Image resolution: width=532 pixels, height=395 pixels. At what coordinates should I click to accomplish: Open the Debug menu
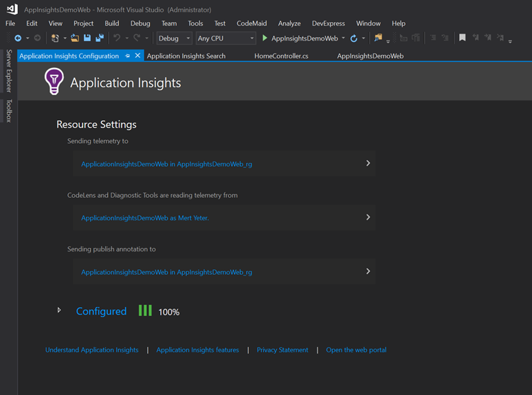tap(140, 23)
